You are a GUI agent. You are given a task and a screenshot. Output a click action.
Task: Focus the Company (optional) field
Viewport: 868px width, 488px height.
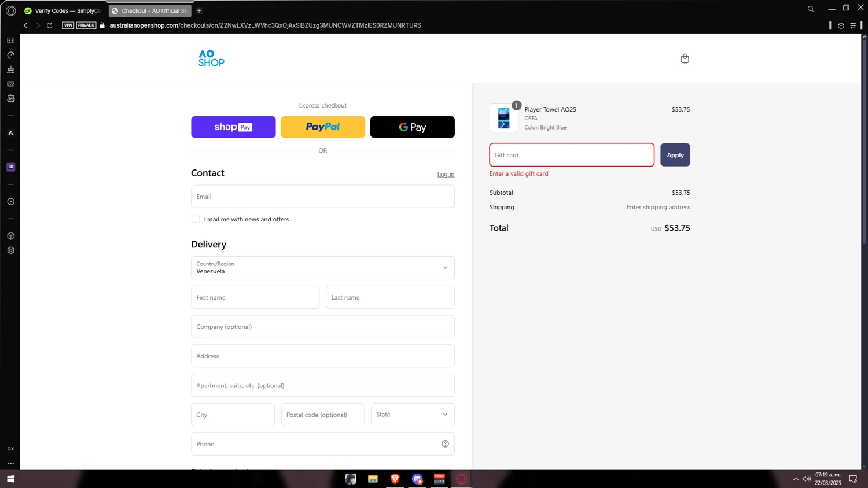[323, 327]
